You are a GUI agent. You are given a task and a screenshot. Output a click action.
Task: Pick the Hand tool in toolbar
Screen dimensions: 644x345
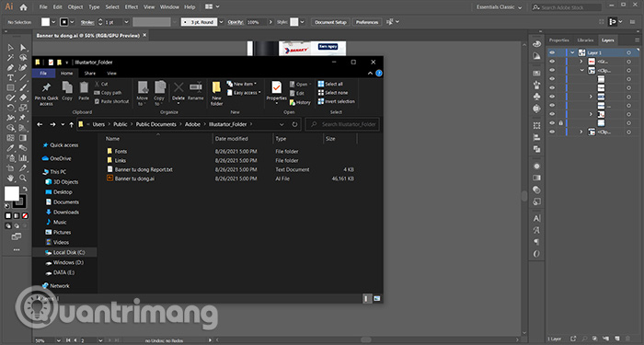tap(11, 178)
